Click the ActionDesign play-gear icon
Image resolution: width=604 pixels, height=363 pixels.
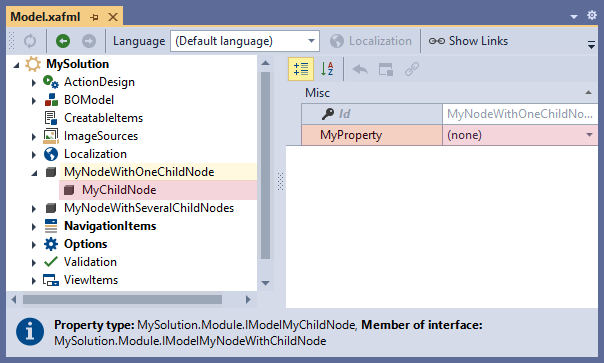[x=51, y=82]
